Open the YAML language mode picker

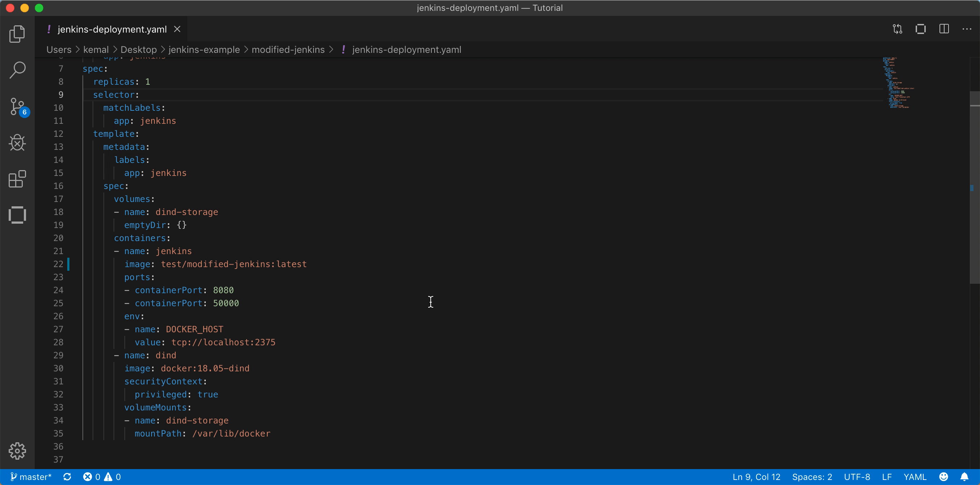[915, 477]
